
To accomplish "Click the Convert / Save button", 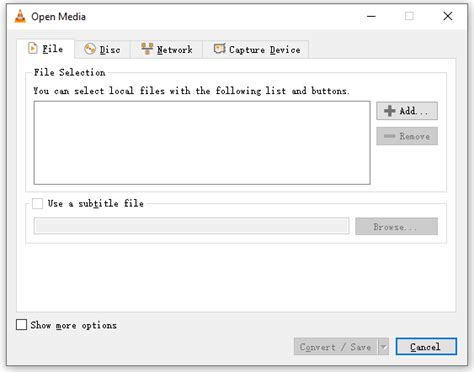I will 336,347.
